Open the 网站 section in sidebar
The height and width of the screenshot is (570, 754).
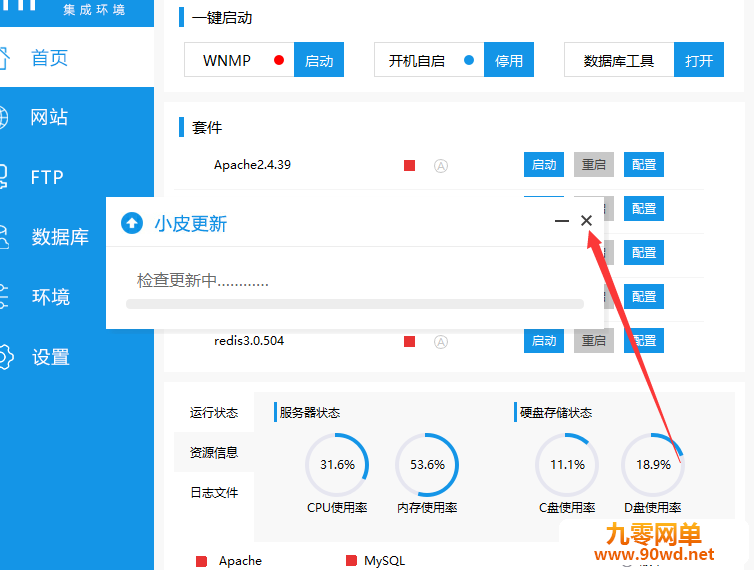coord(49,117)
